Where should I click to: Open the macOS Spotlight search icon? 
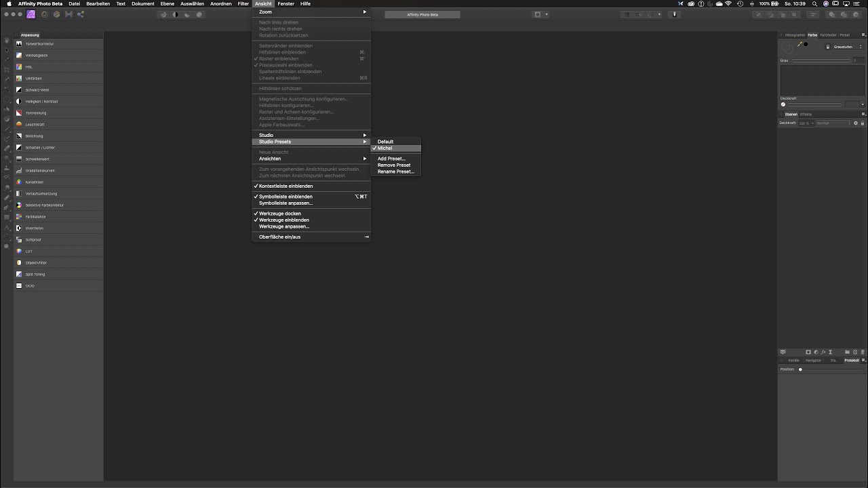coord(814,3)
